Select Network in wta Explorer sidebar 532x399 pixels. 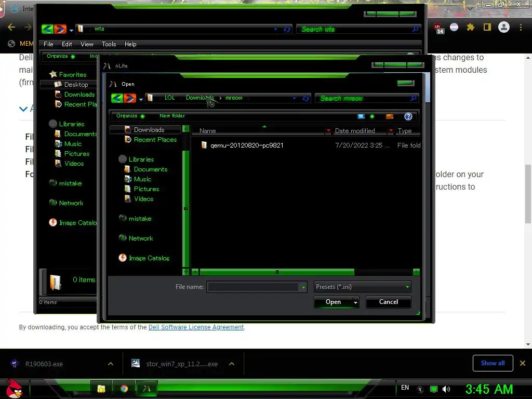tap(71, 203)
